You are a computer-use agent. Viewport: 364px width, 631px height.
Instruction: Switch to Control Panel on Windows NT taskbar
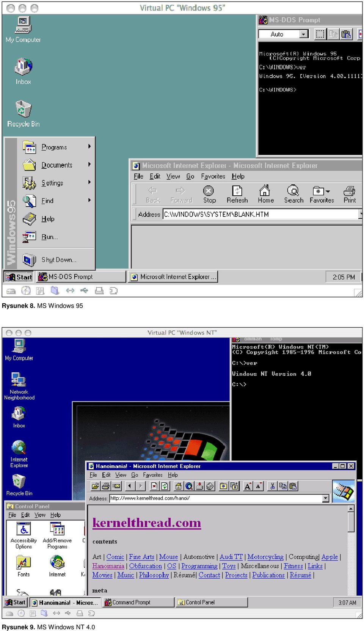(212, 602)
